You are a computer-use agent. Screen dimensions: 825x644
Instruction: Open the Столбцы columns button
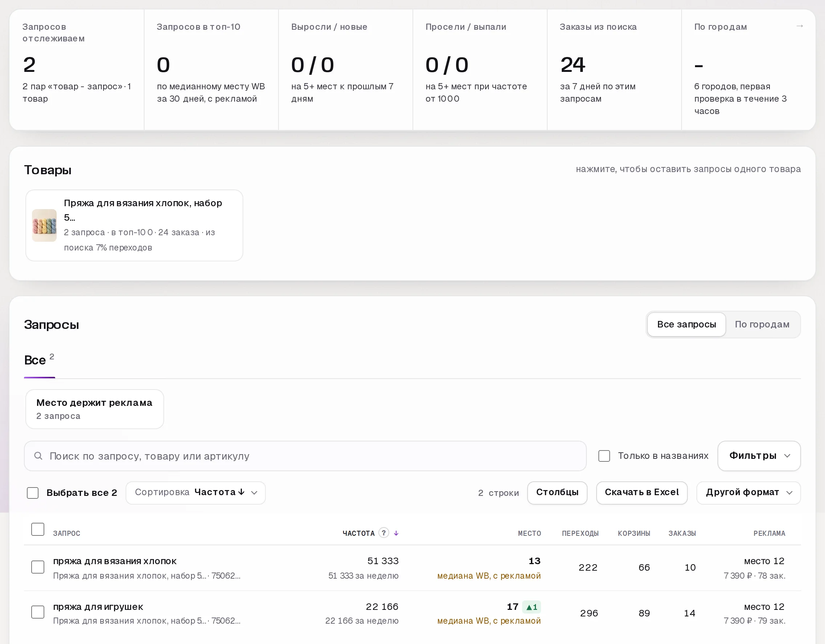point(557,493)
